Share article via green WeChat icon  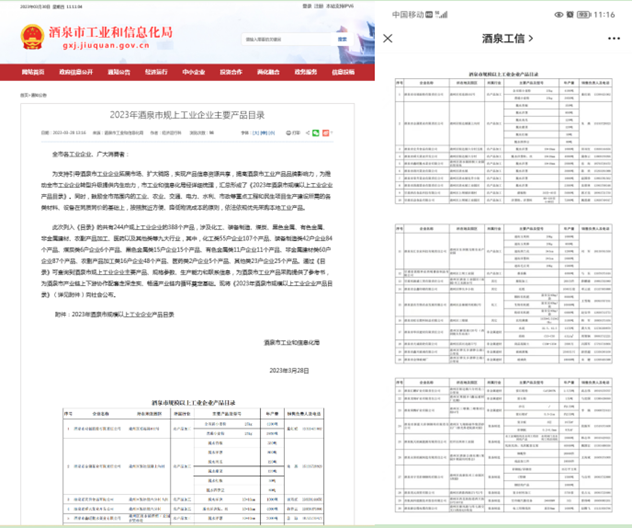[316, 133]
